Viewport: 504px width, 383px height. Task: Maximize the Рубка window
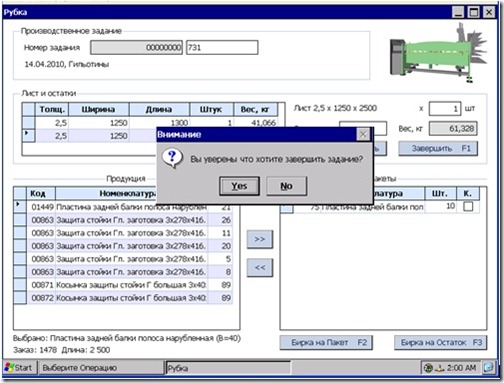474,12
